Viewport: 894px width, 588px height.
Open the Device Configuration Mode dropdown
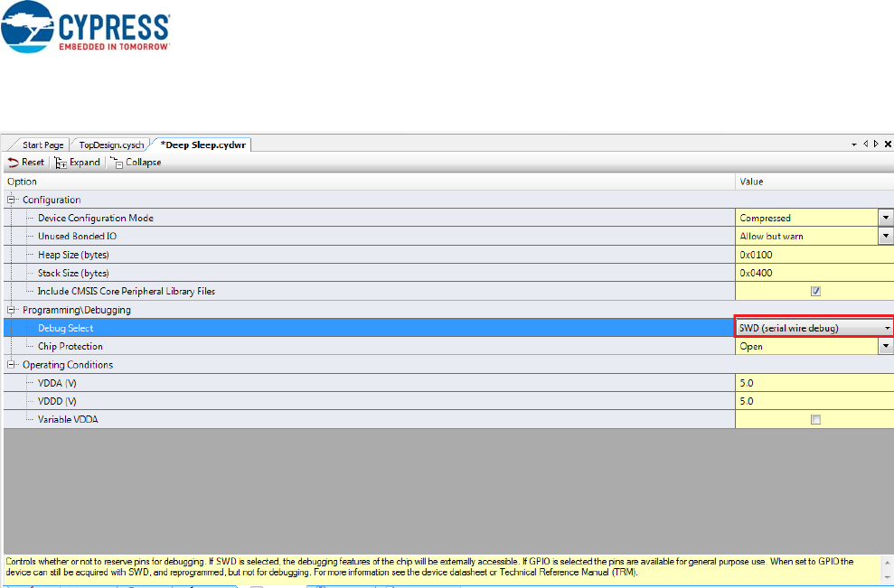point(886,218)
